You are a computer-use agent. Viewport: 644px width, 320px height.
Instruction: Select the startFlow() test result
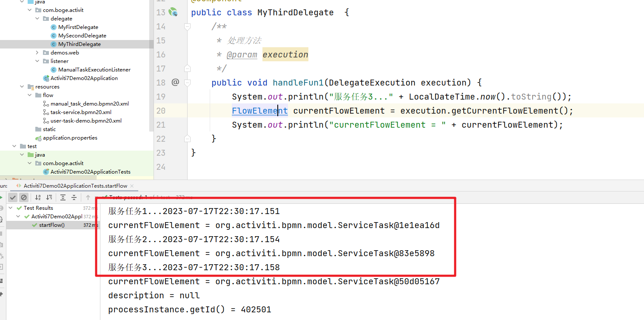click(x=52, y=225)
